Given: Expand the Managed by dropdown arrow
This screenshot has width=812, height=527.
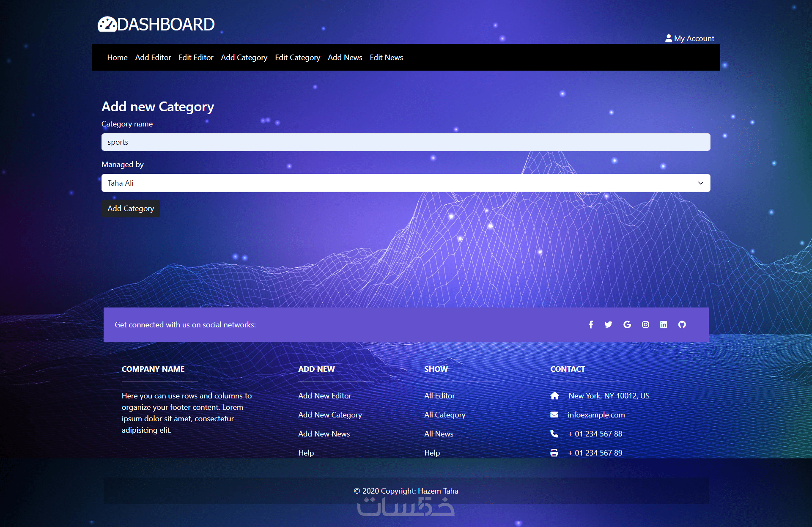Looking at the screenshot, I should [x=700, y=183].
